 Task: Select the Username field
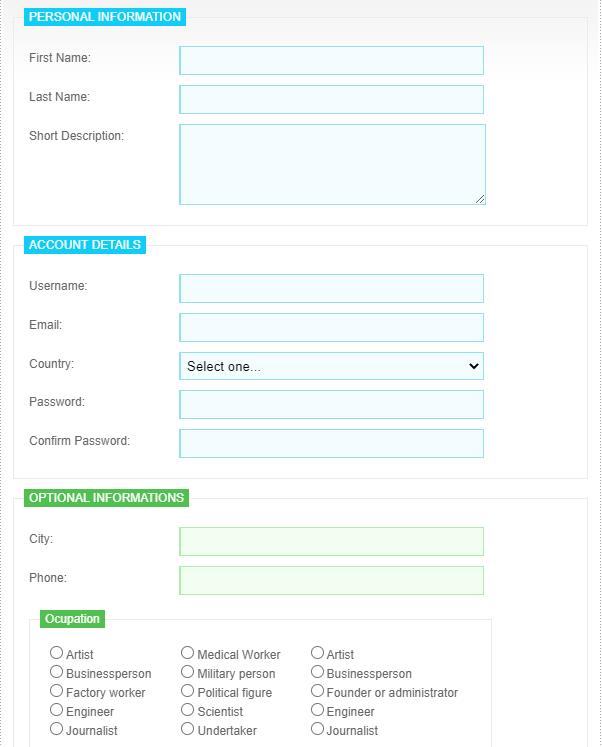pos(331,288)
